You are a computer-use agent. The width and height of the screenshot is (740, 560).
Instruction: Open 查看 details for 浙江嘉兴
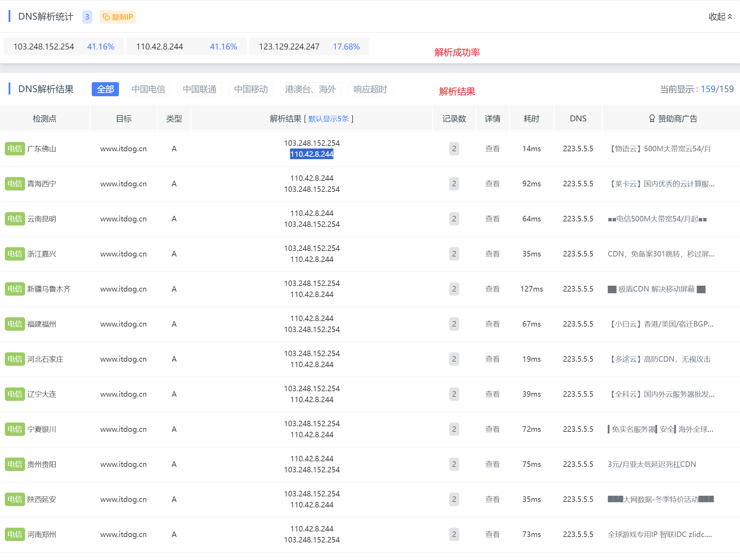pos(492,254)
